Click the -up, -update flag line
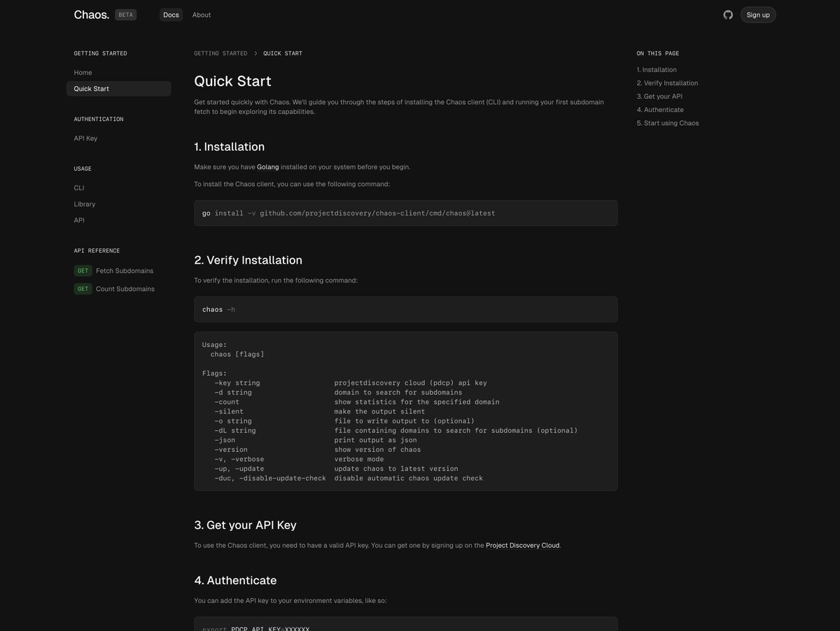Image resolution: width=840 pixels, height=631 pixels. 337,469
